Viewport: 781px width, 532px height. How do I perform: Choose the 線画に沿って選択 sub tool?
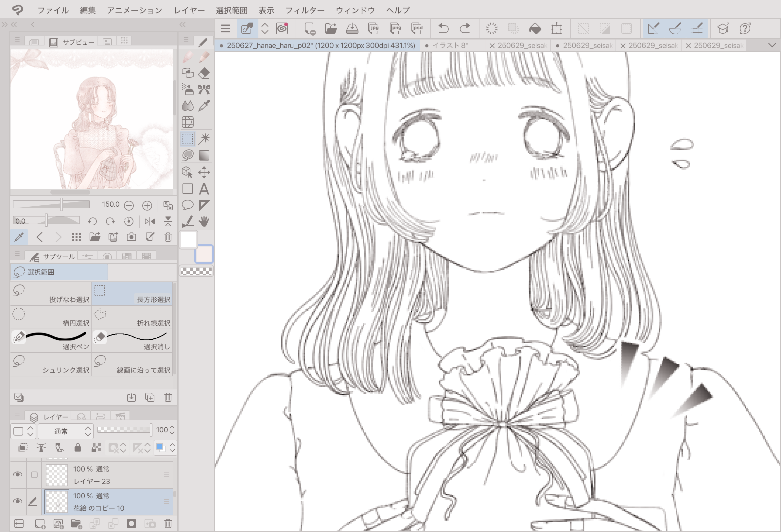pyautogui.click(x=132, y=364)
